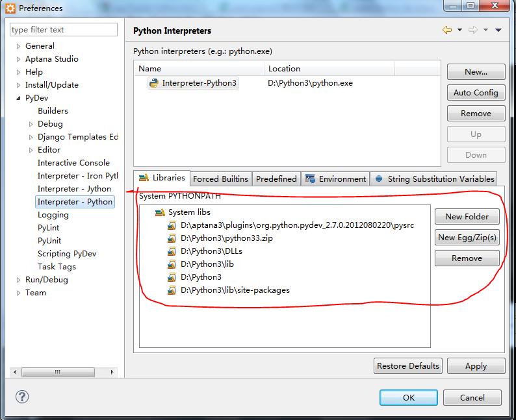Viewport: 516px width, 420px height.
Task: Click the left scroll arrow of the tree scrollbar
Action: click(14, 372)
